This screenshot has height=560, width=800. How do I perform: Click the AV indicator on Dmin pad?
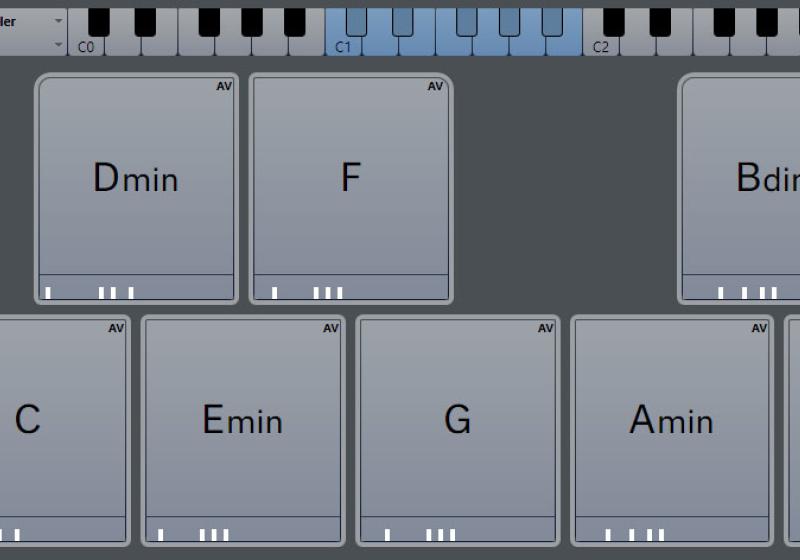pos(224,86)
